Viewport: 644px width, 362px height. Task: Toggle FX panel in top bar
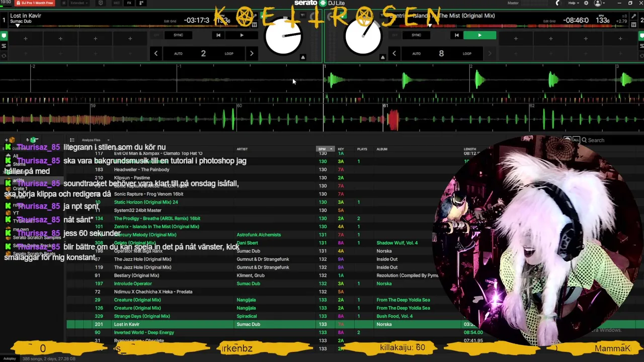129,3
